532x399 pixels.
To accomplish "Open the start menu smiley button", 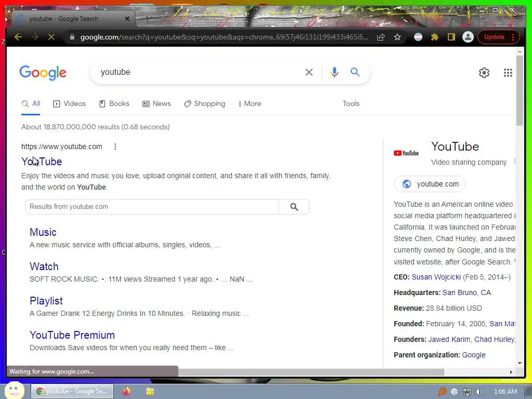I will click(14, 391).
